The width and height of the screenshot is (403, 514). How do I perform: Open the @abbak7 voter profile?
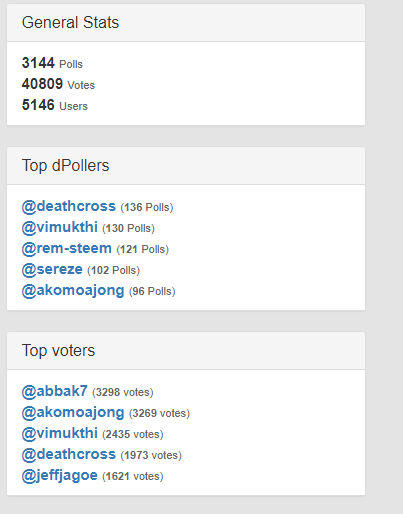pos(55,391)
